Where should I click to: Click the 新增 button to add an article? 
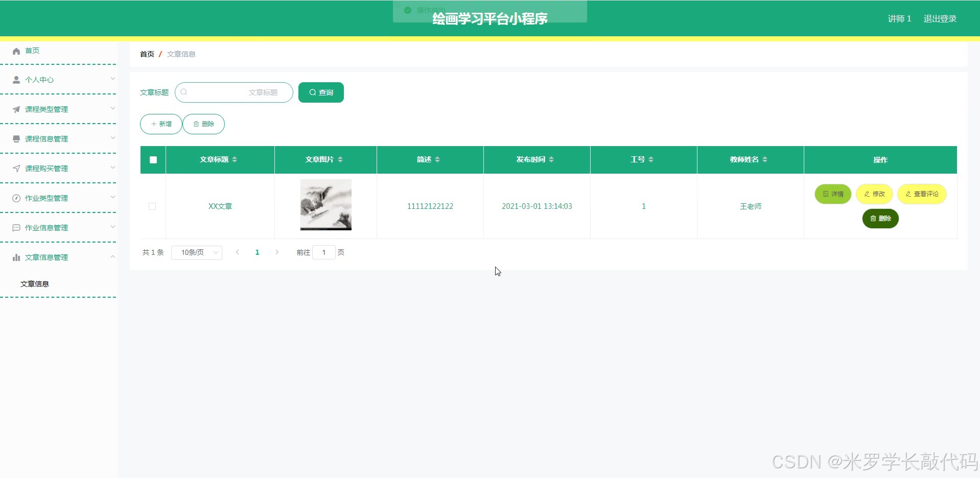(x=160, y=124)
